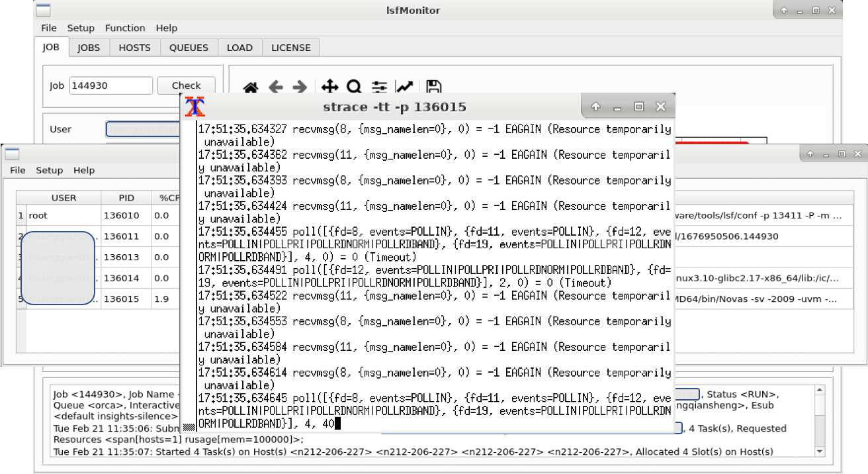This screenshot has height=474, width=868.
Task: Click the xterm icon in the strace title bar
Action: click(x=195, y=106)
